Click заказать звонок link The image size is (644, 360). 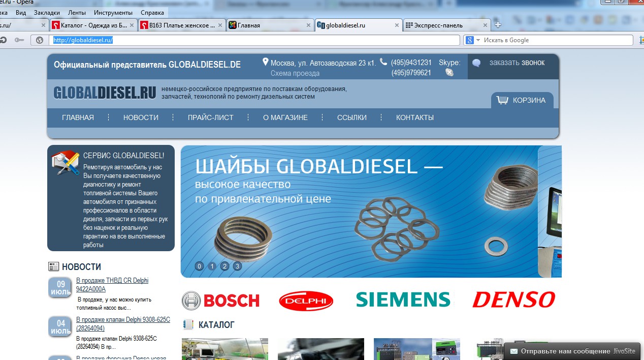pos(517,63)
